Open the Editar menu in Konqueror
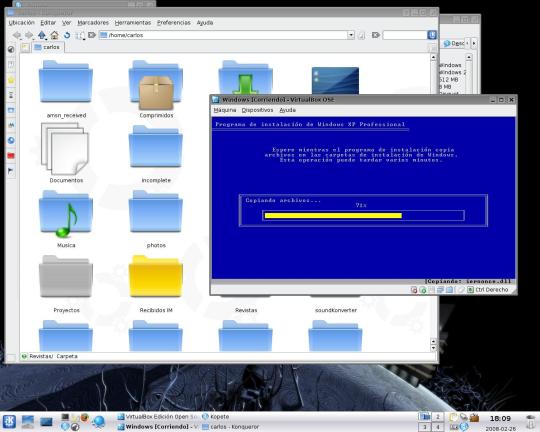The width and height of the screenshot is (540, 432). (48, 23)
